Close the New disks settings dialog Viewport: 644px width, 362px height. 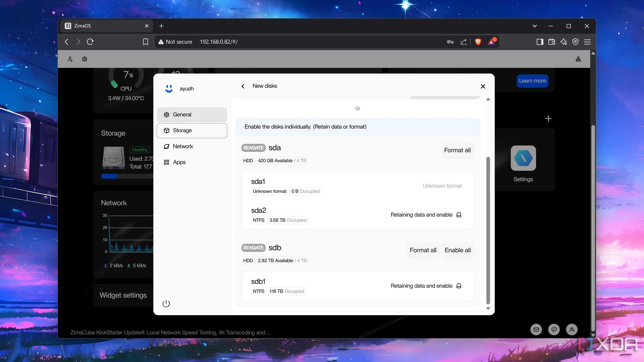point(483,86)
